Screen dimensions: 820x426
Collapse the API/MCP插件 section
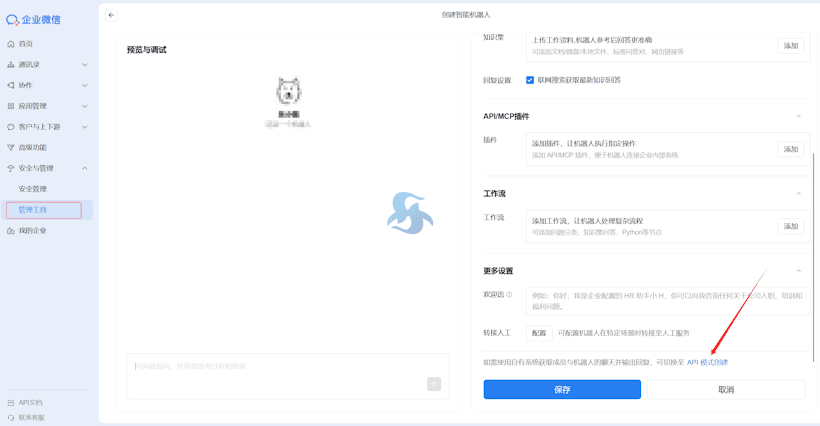click(799, 117)
